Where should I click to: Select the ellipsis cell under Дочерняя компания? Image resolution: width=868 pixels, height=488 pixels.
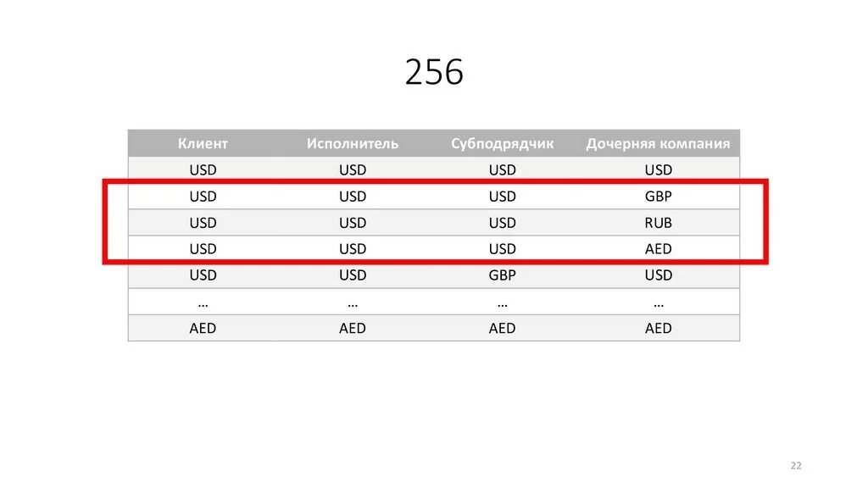[x=658, y=302]
